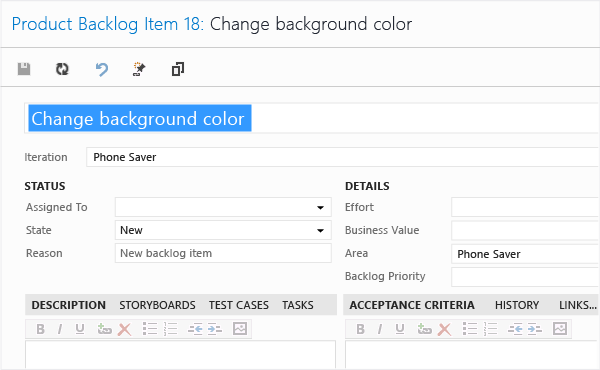Screen dimensions: 600x370
Task: Open the Assigned To dropdown arrow
Action: click(321, 208)
